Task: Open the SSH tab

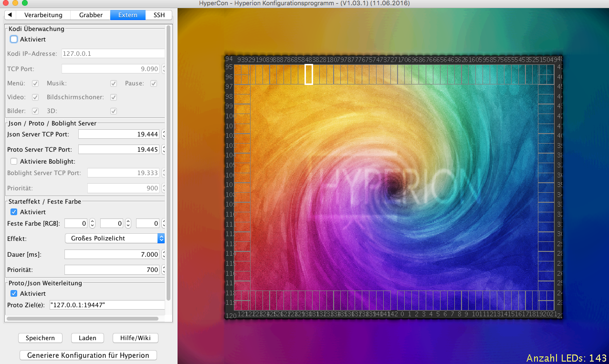Action: 159,15
